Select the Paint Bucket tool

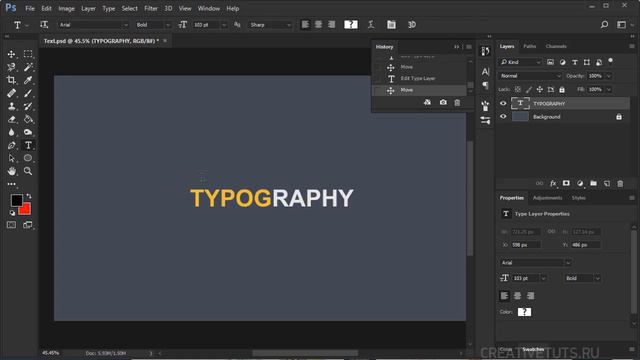pyautogui.click(x=28, y=119)
